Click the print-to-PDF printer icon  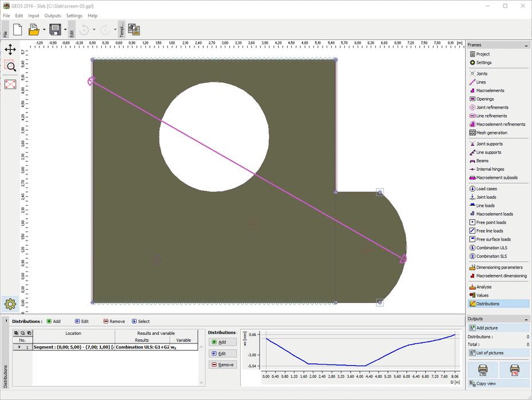point(514,370)
